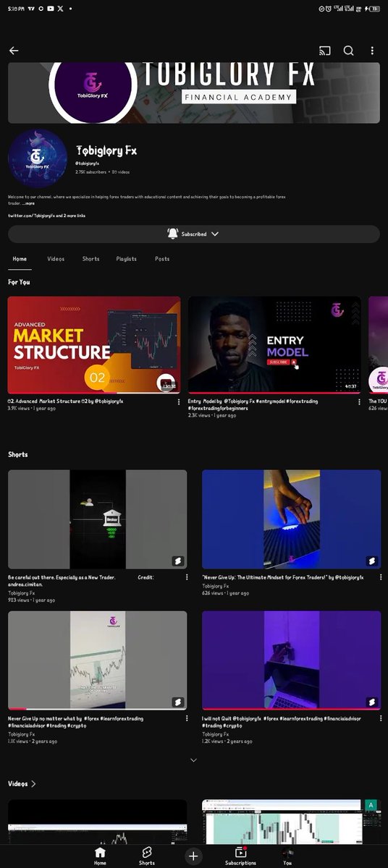Open options for Entry Model video

click(x=359, y=402)
